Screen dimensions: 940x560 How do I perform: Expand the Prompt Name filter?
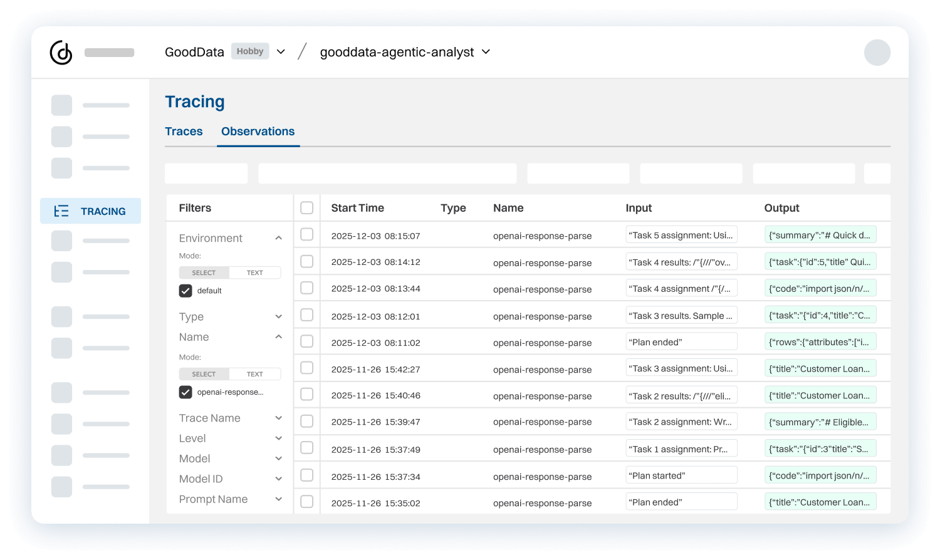pos(278,499)
